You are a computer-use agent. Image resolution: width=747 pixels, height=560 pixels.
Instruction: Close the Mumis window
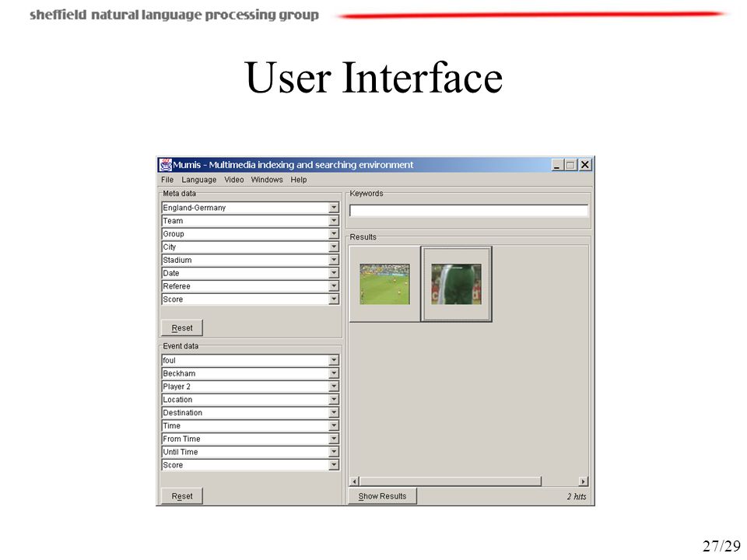[x=585, y=165]
